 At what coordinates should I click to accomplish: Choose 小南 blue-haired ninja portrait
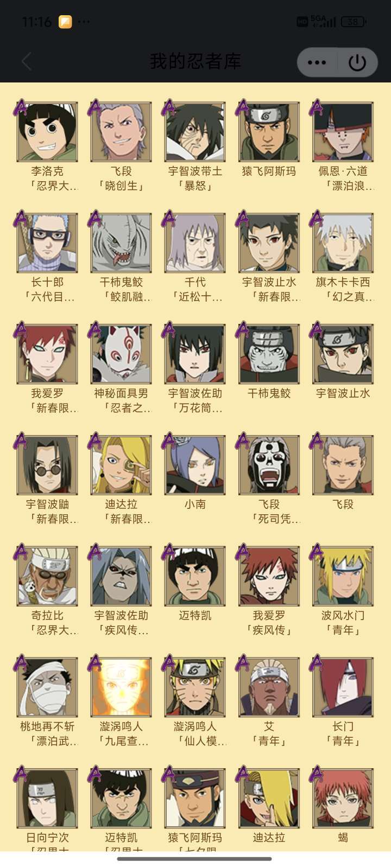(195, 465)
